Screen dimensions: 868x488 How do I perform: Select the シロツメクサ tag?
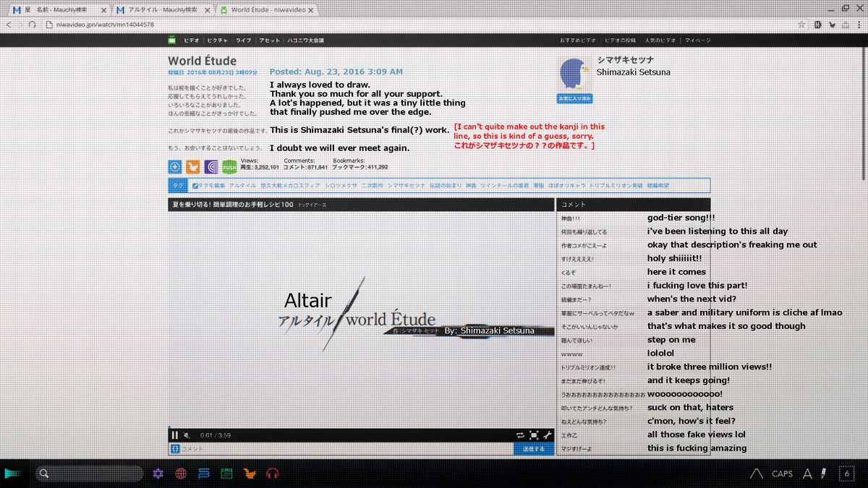pos(340,185)
